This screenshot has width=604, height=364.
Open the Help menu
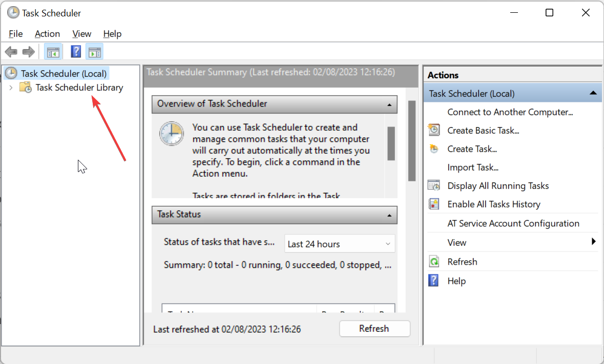(112, 34)
